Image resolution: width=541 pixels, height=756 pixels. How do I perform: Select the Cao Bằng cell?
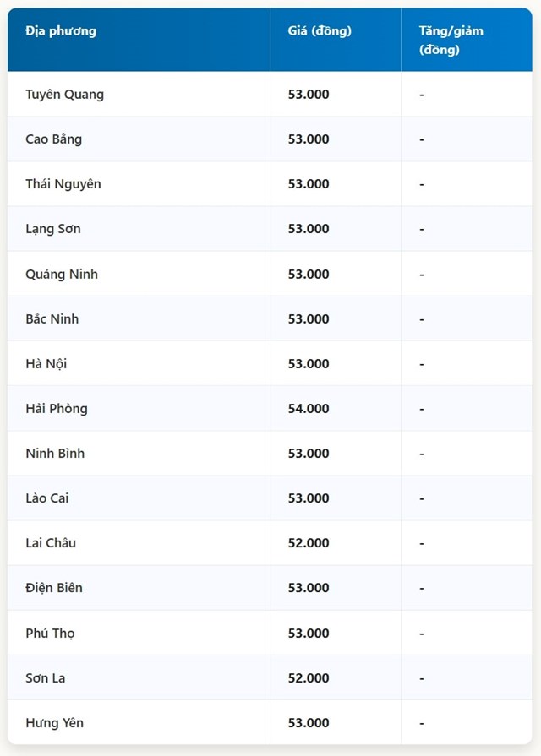pyautogui.click(x=54, y=139)
